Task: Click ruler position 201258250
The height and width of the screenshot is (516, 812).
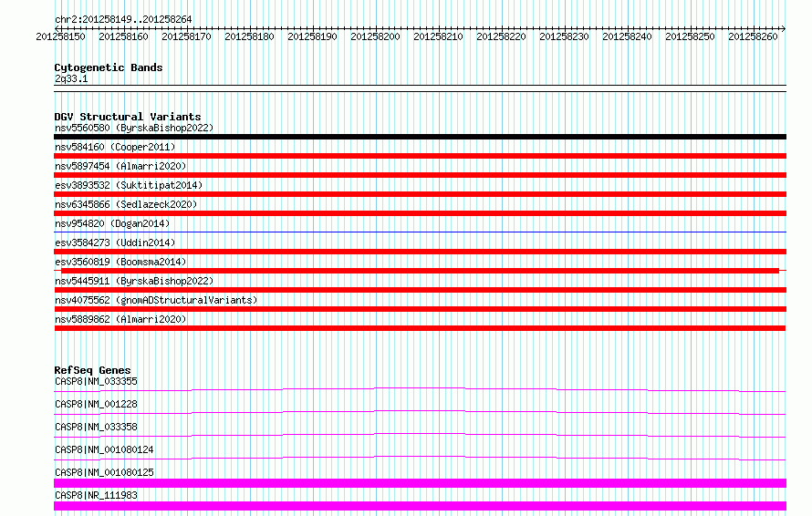Action: (x=690, y=36)
